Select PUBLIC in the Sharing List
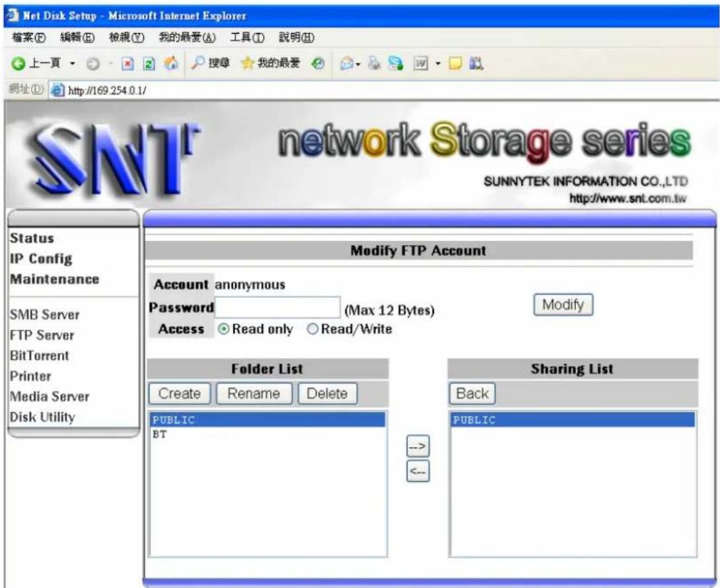 click(x=573, y=420)
